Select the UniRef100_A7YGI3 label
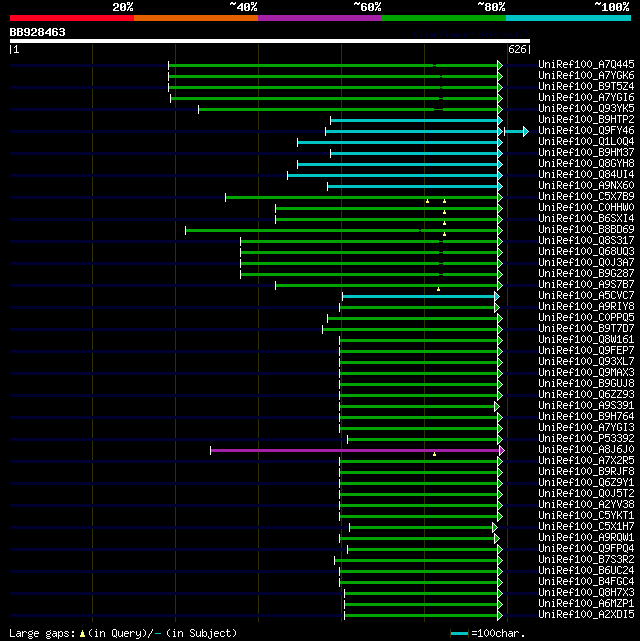 click(586, 428)
